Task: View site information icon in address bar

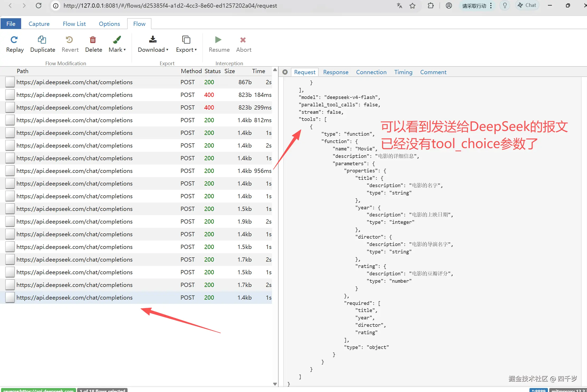Action: tap(56, 6)
